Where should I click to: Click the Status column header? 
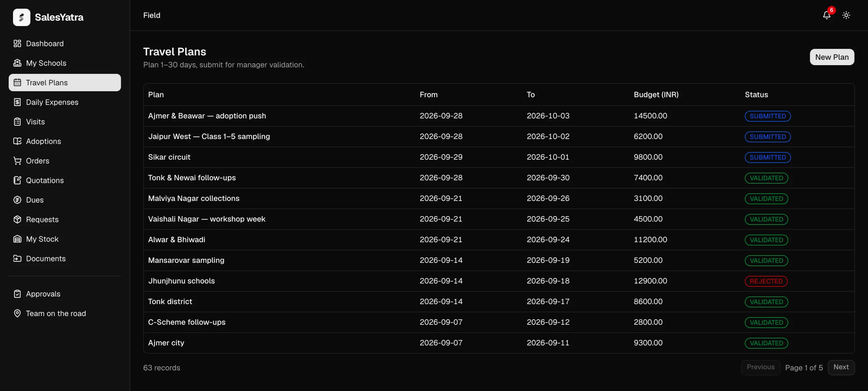tap(756, 94)
